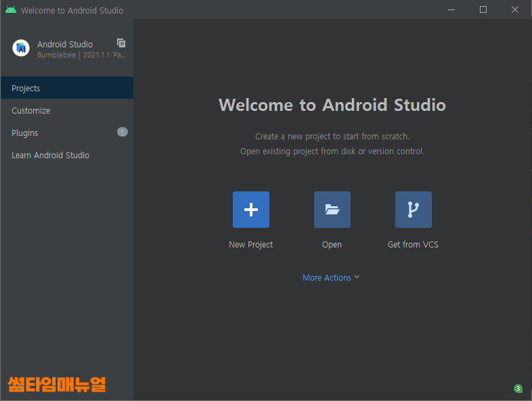
Task: Switch to the Customize tab
Action: 67,110
